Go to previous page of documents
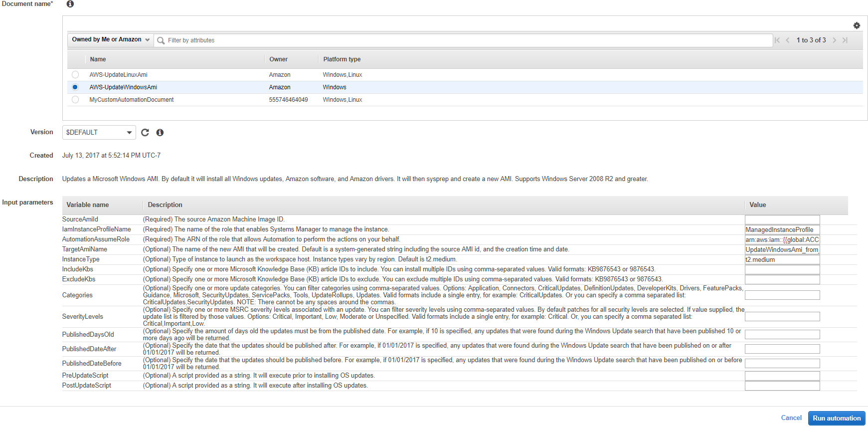 point(788,40)
